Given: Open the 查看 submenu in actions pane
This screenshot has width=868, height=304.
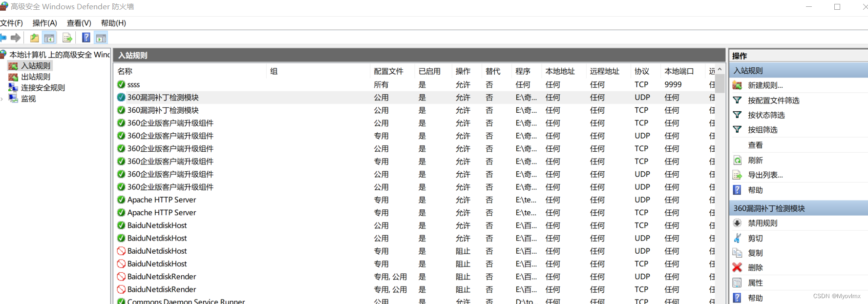Looking at the screenshot, I should (x=755, y=145).
